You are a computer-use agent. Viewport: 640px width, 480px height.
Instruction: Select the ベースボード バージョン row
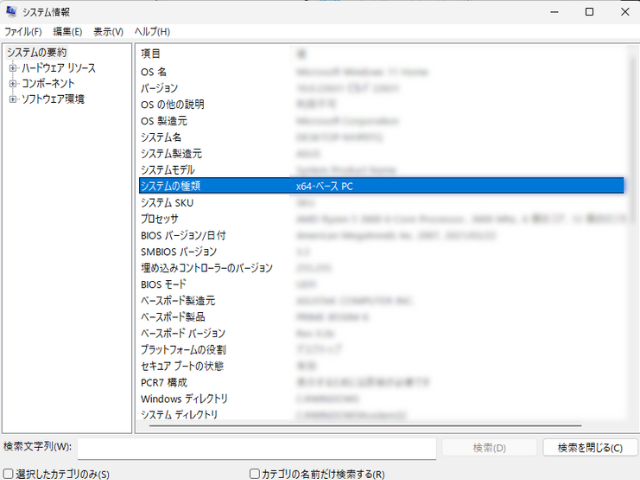[x=381, y=333]
